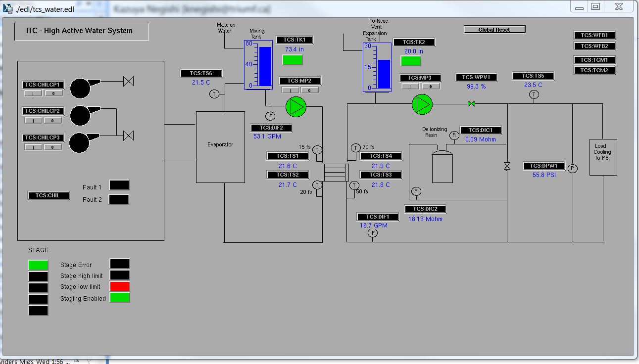Switch off chiller pump CHILCP1 with 0 button

click(x=53, y=93)
